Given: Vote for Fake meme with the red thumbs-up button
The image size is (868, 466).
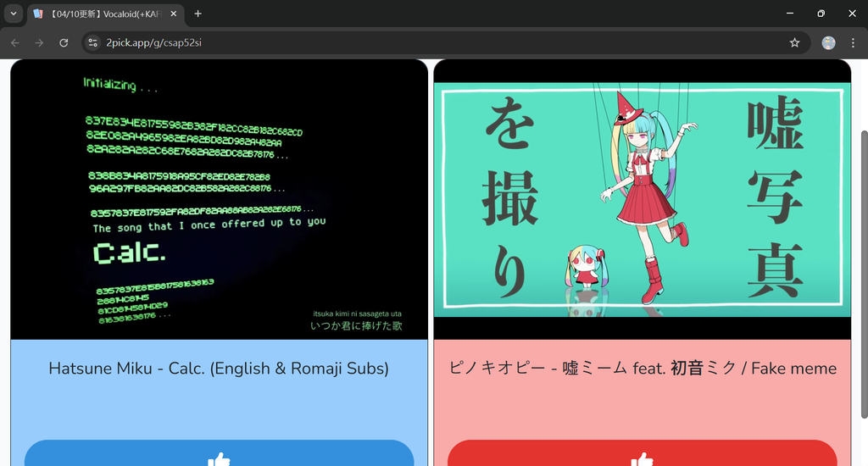Looking at the screenshot, I should click(x=643, y=454).
